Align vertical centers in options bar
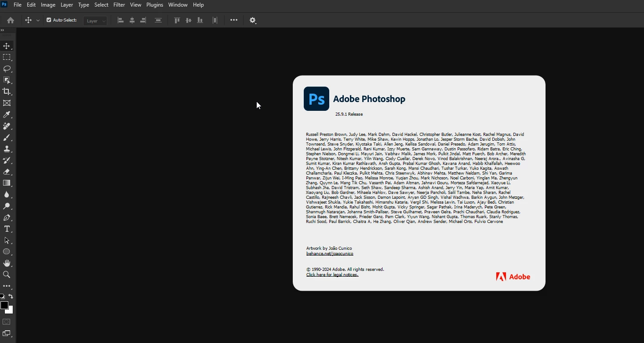The width and height of the screenshot is (644, 343). pyautogui.click(x=189, y=20)
